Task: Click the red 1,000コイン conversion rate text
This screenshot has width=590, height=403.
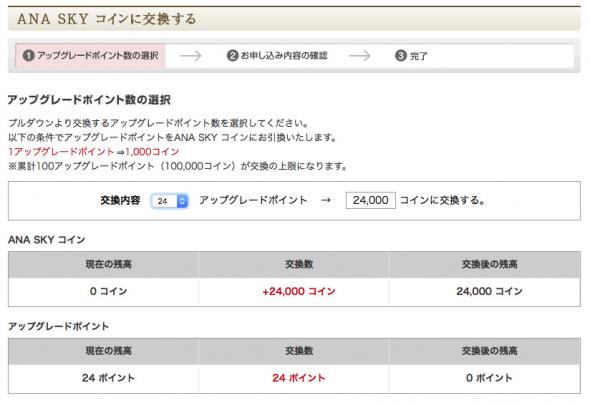Action: click(x=152, y=152)
